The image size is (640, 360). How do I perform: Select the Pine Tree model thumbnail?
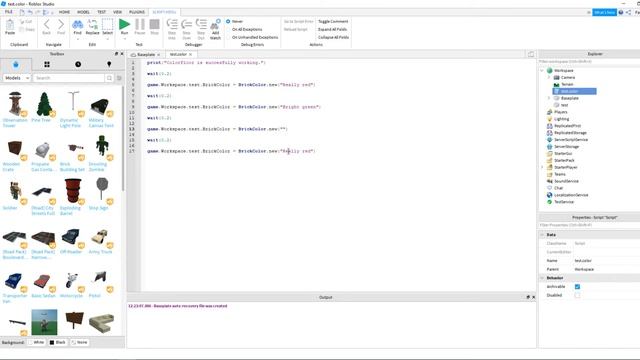(x=44, y=104)
